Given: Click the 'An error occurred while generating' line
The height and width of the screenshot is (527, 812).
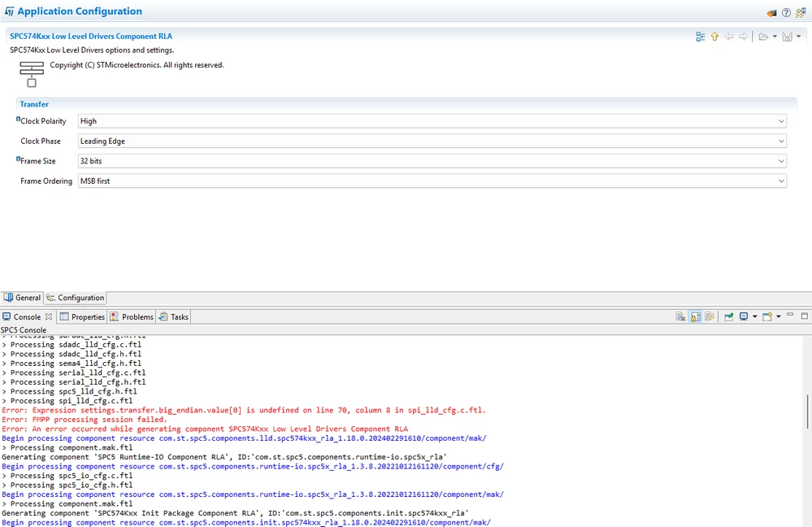Looking at the screenshot, I should pos(205,429).
